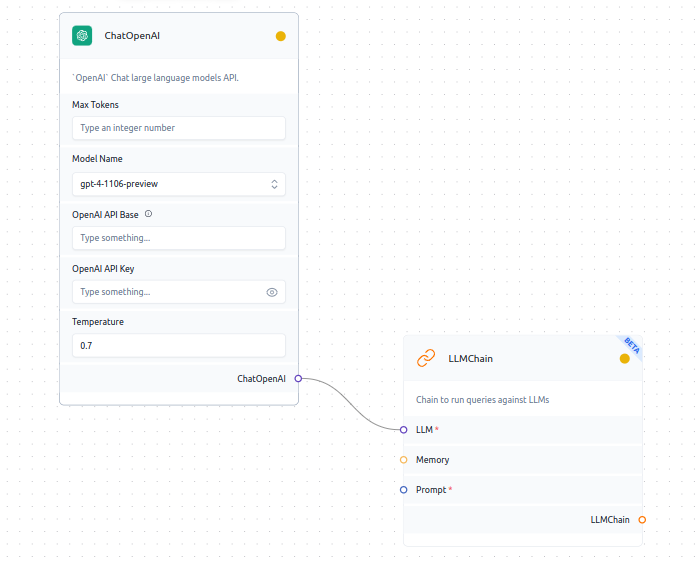The image size is (696, 563).
Task: Click the Prompt input handle
Action: (403, 490)
